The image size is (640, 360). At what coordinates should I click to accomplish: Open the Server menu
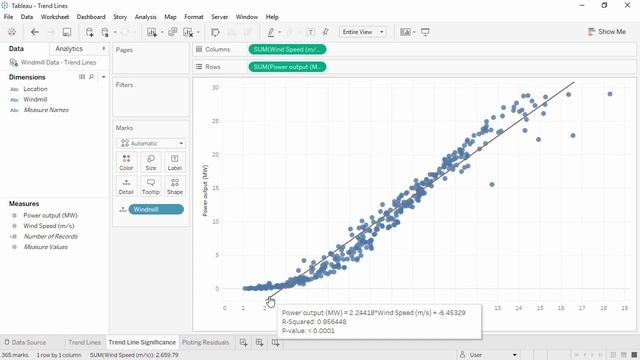pyautogui.click(x=220, y=17)
